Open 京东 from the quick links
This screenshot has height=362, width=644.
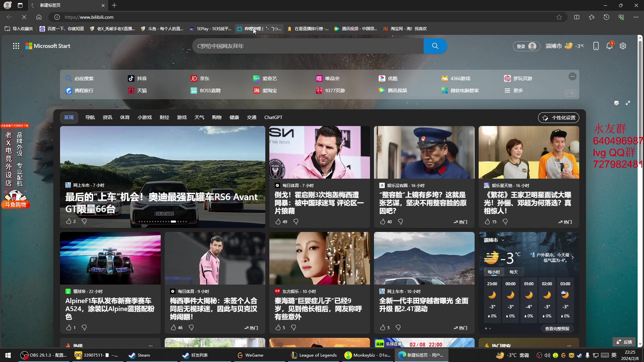tap(194, 78)
